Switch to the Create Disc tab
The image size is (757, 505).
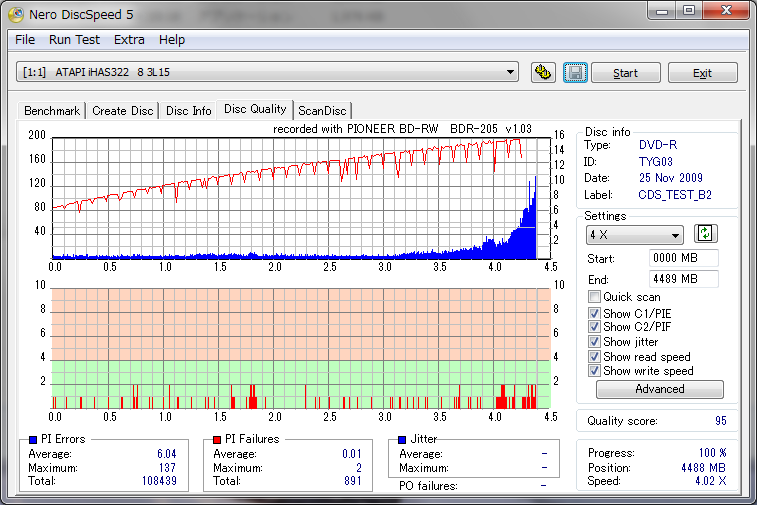click(x=123, y=111)
